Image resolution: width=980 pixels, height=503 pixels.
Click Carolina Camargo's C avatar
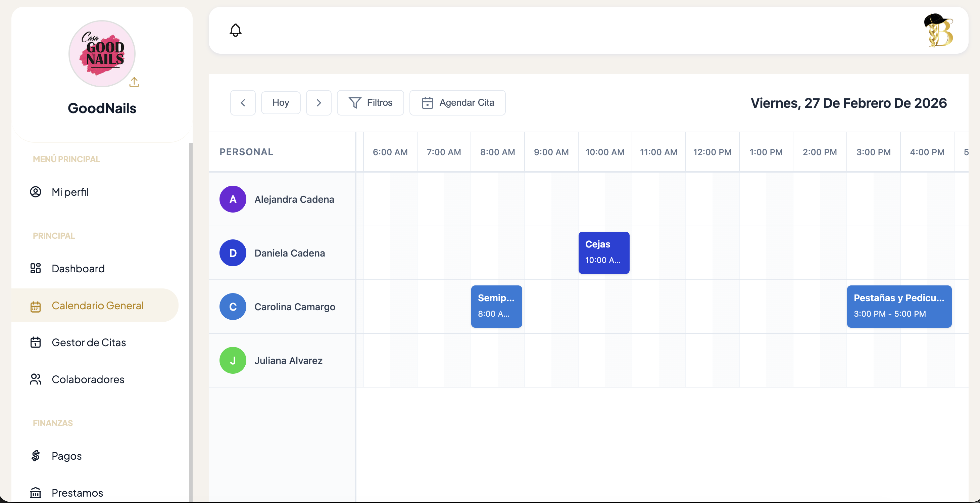click(233, 306)
